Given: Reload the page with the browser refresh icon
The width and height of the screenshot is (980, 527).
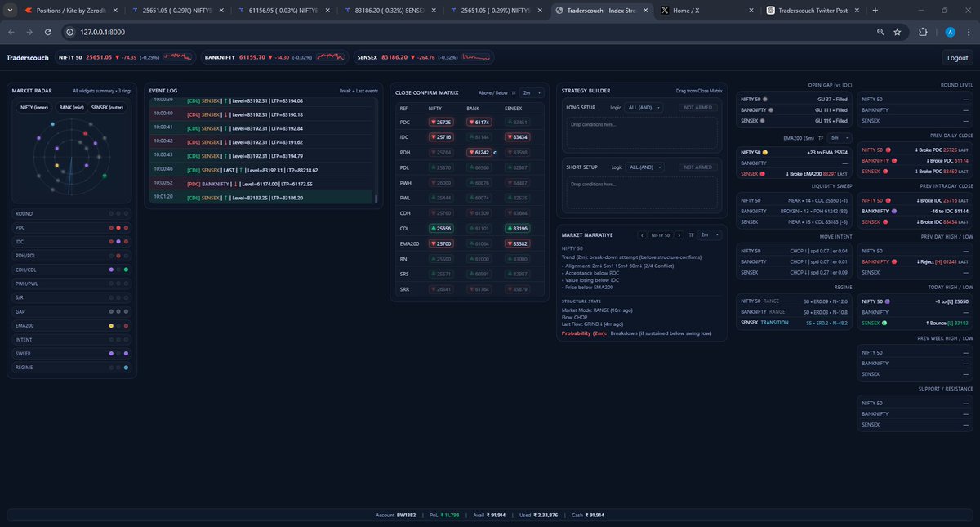Looking at the screenshot, I should 48,32.
